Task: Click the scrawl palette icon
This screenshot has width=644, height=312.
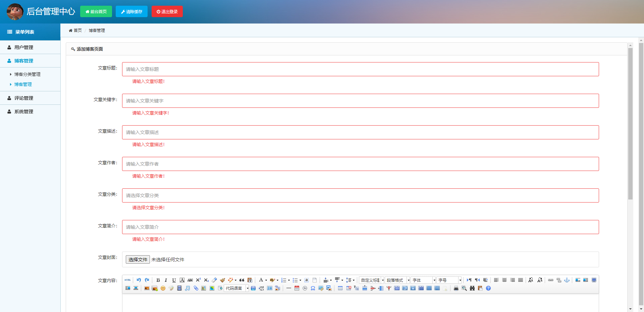Action: click(x=171, y=288)
